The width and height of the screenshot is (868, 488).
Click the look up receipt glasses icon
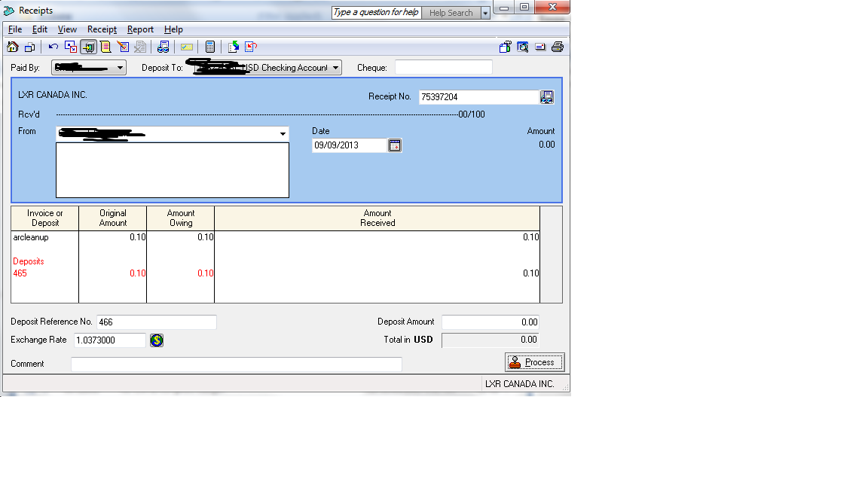point(164,47)
